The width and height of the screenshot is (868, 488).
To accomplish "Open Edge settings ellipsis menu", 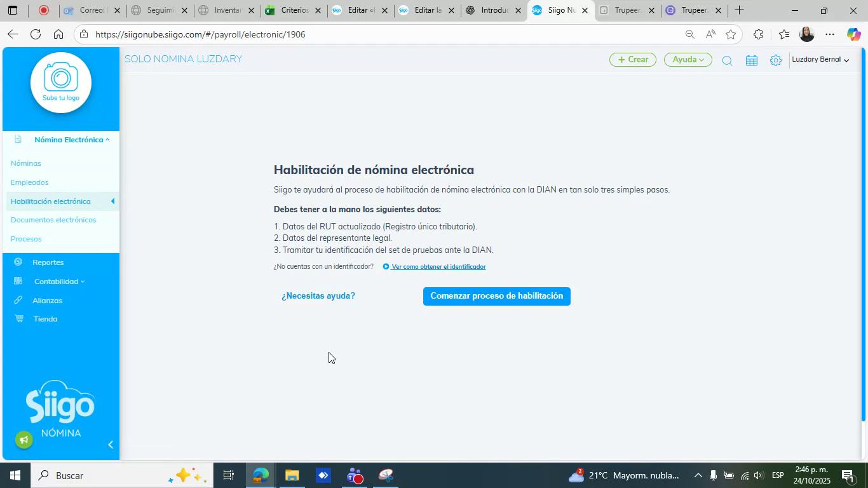I will coord(830,34).
